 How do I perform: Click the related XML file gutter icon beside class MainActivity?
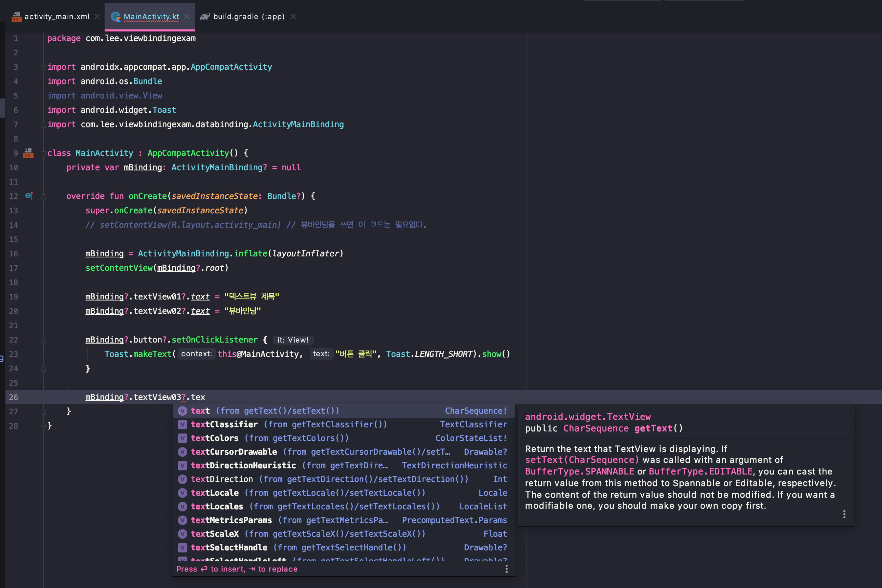(28, 153)
